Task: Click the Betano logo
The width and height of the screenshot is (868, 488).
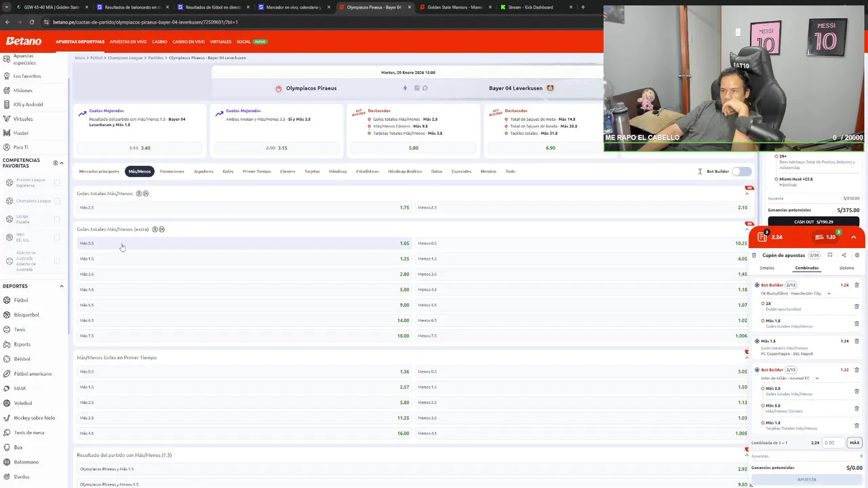Action: [x=24, y=41]
